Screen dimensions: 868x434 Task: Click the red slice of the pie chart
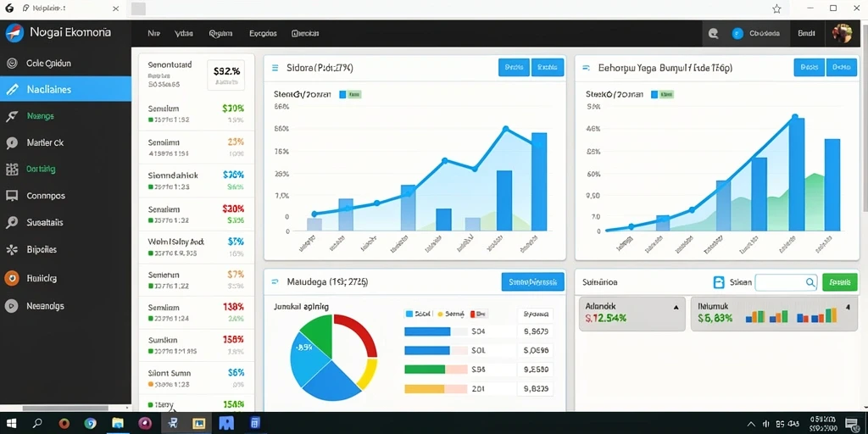click(363, 332)
